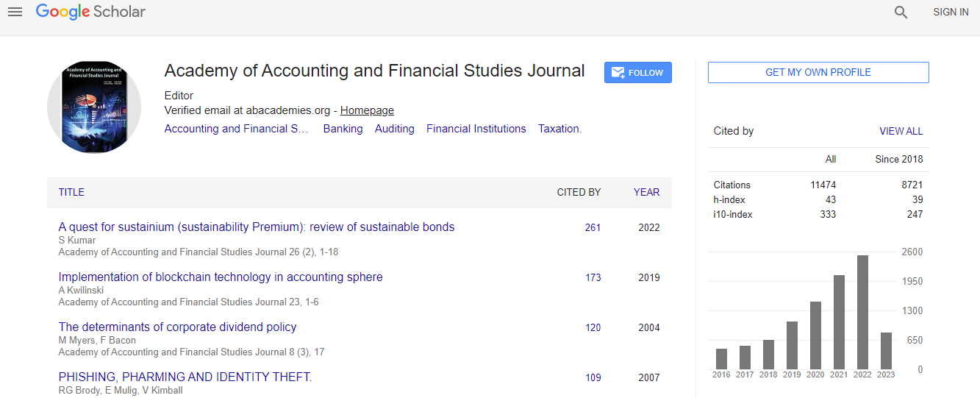
Task: Click the 2023 bar in citations chart
Action: click(x=886, y=351)
